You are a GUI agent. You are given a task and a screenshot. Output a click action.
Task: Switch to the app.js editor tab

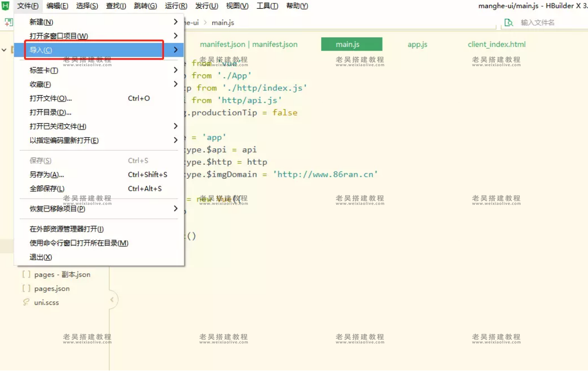click(417, 44)
